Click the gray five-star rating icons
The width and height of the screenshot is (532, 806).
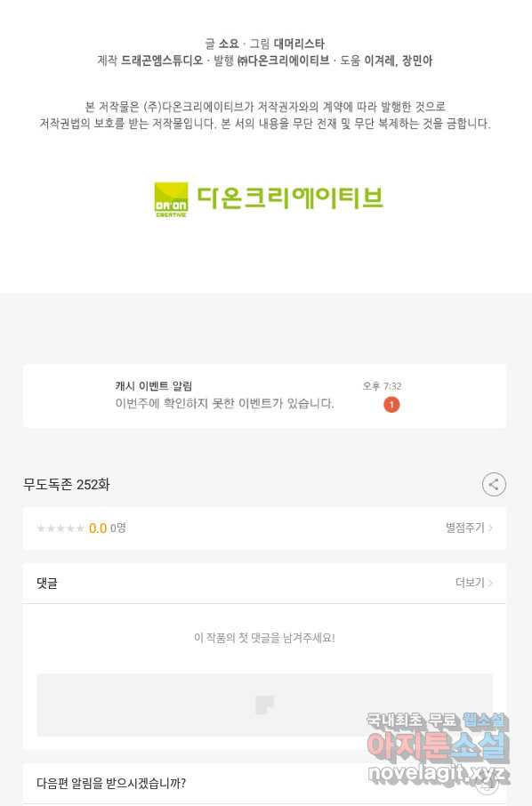(x=60, y=528)
